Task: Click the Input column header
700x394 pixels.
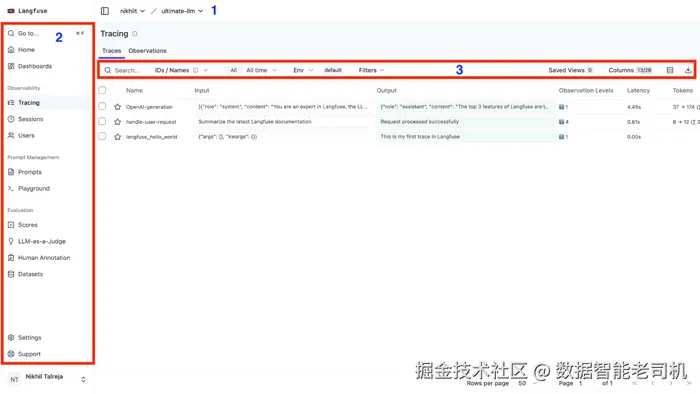Action: (202, 91)
